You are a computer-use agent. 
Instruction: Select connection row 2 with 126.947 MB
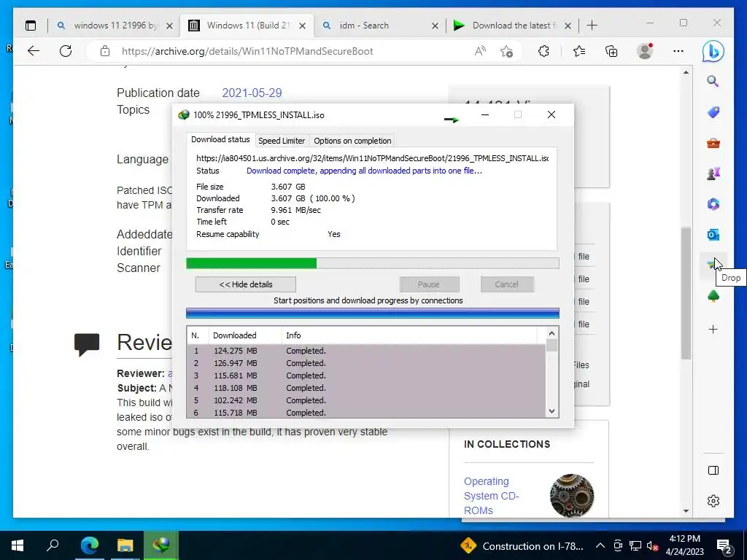366,363
